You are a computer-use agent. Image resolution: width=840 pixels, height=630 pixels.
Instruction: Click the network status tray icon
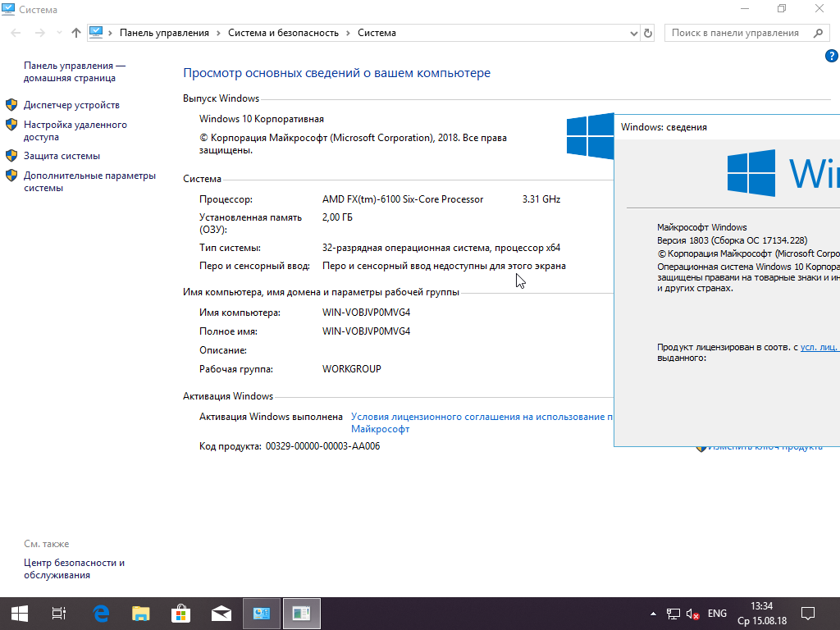tap(673, 614)
